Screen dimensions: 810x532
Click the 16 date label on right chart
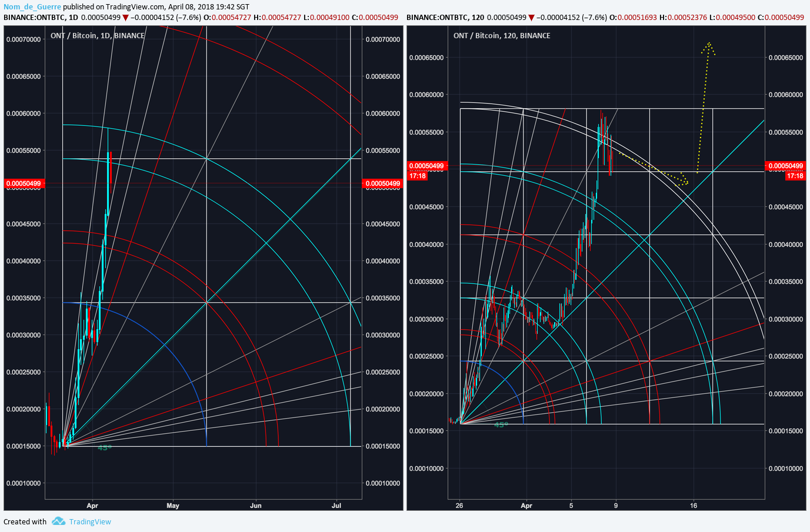(694, 506)
